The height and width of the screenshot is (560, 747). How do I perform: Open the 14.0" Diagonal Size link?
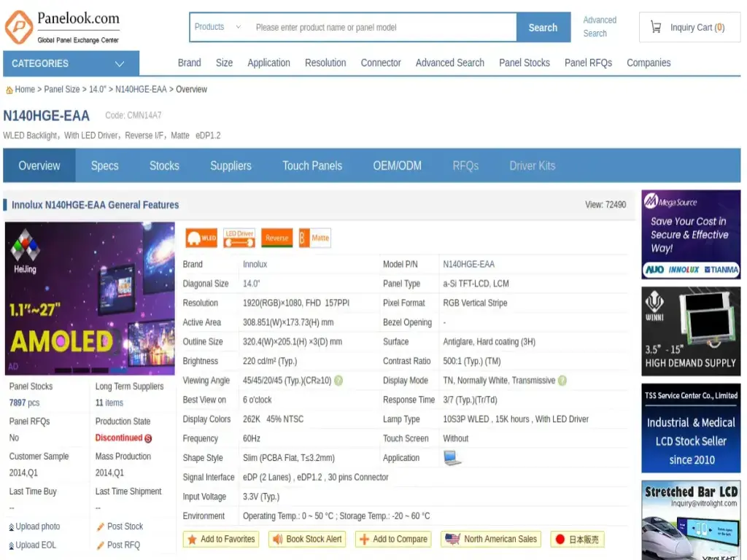click(x=251, y=284)
